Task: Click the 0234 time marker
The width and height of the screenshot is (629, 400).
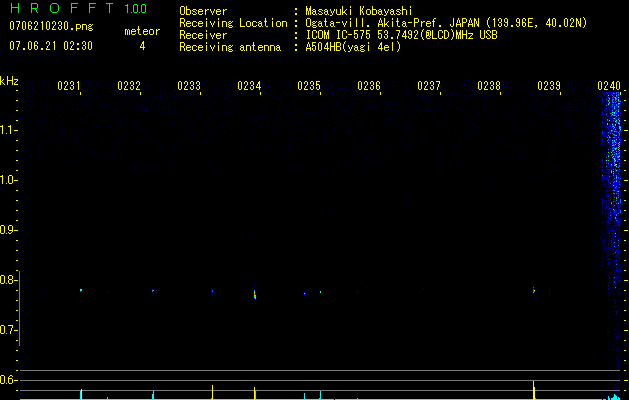Action: (249, 85)
